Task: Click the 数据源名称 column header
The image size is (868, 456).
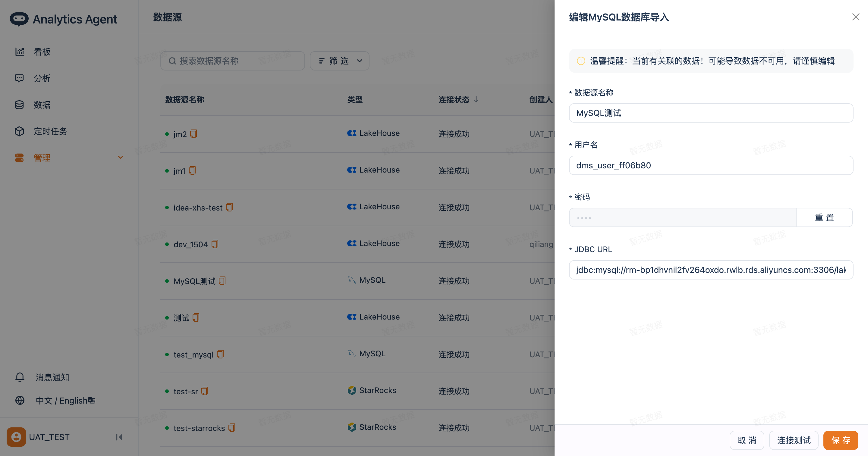Action: tap(185, 100)
